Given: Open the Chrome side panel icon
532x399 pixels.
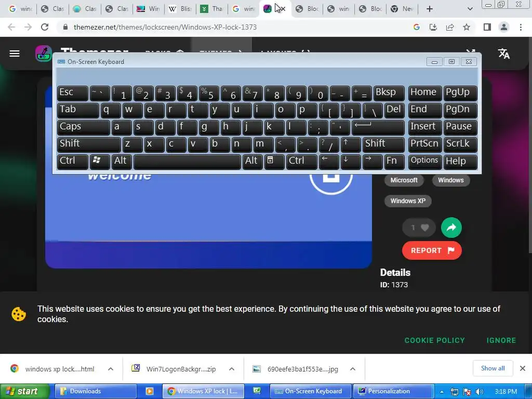Looking at the screenshot, I should (x=487, y=27).
